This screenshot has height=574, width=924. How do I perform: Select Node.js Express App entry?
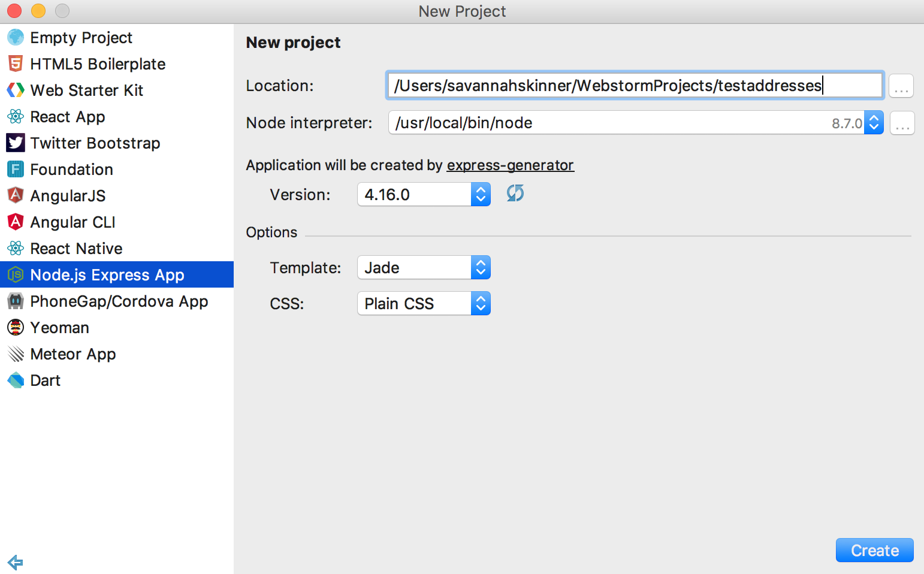coord(117,275)
